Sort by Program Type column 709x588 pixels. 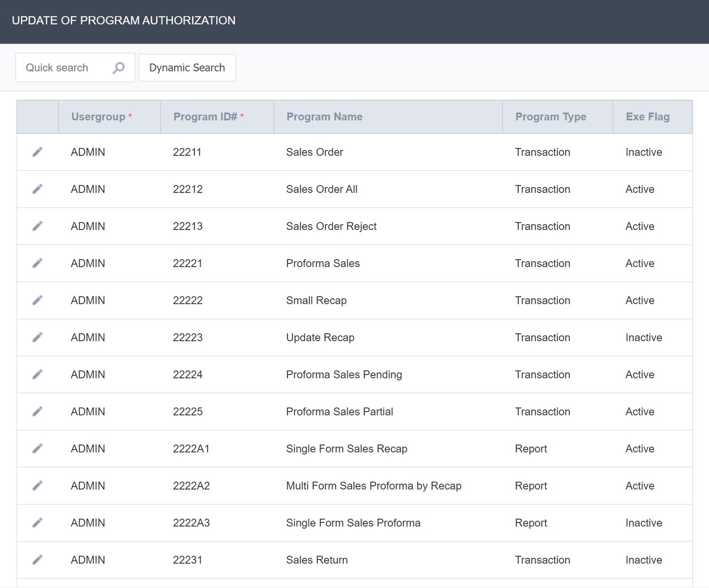point(550,117)
